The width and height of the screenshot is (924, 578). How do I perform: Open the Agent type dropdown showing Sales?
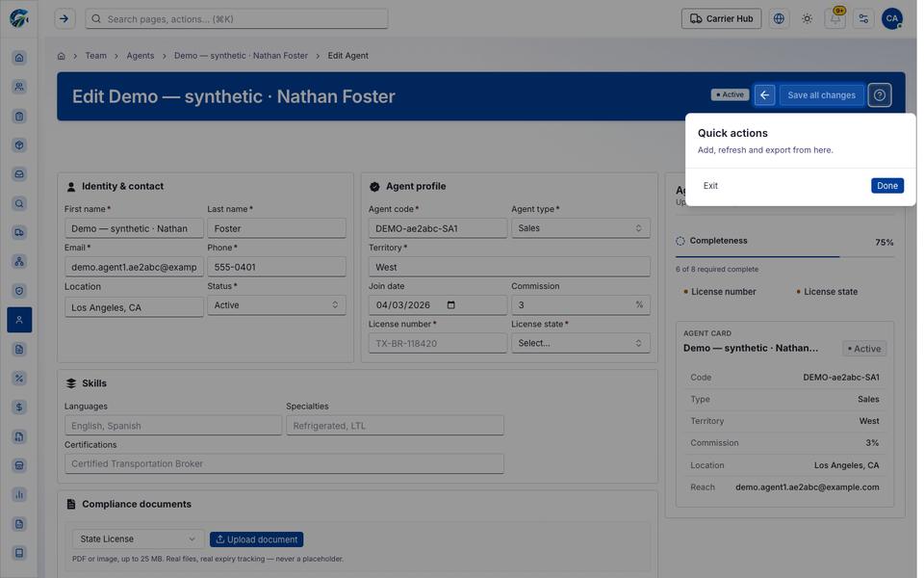point(580,228)
